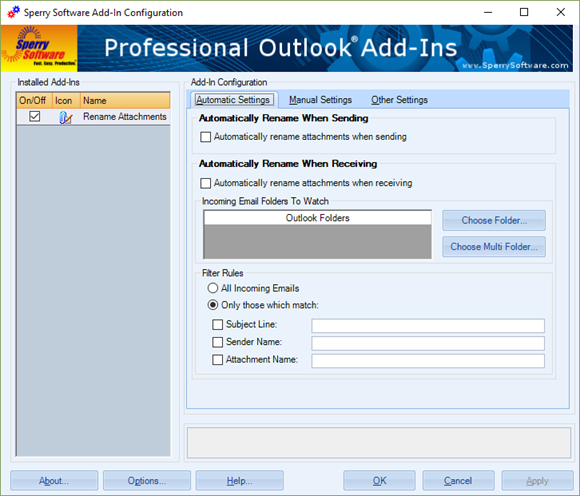Viewport: 580px width, 496px height.
Task: Open the Other Settings tab
Action: point(399,100)
